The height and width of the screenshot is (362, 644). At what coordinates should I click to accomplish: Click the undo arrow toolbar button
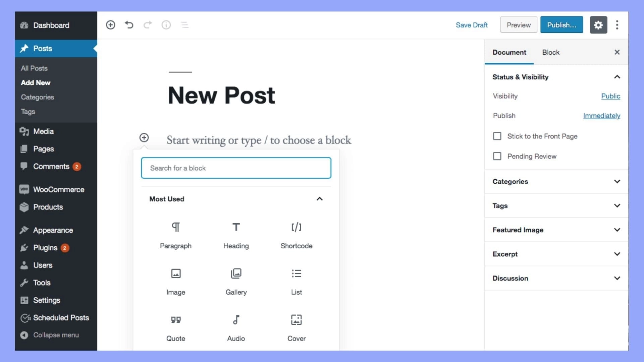coord(129,25)
